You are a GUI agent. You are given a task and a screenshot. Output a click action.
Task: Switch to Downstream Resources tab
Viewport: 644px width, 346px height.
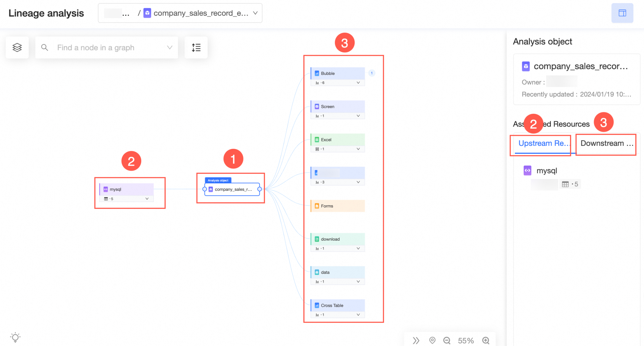tap(607, 143)
